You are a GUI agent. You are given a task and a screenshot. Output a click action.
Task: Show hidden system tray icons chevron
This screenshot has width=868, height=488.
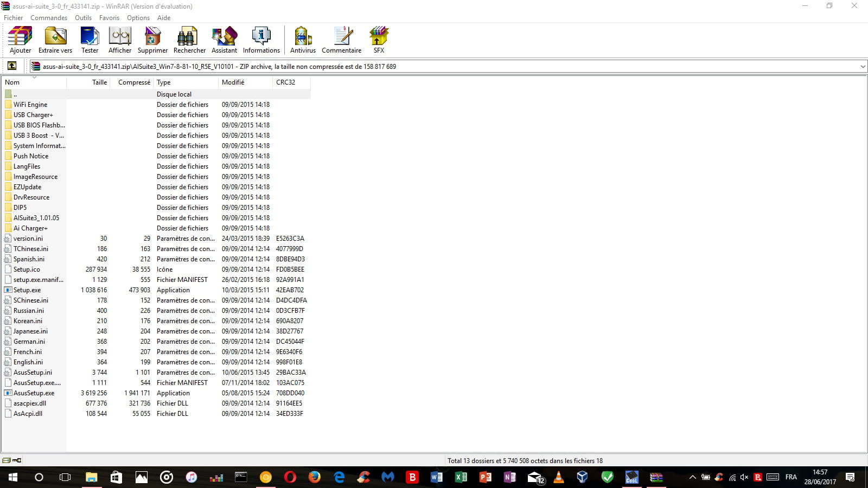tap(692, 477)
